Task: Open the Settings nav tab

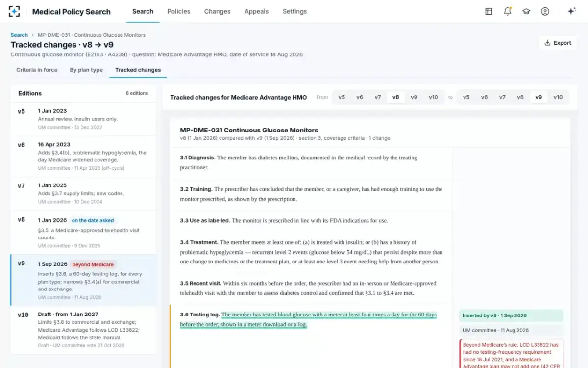Action: coord(294,11)
